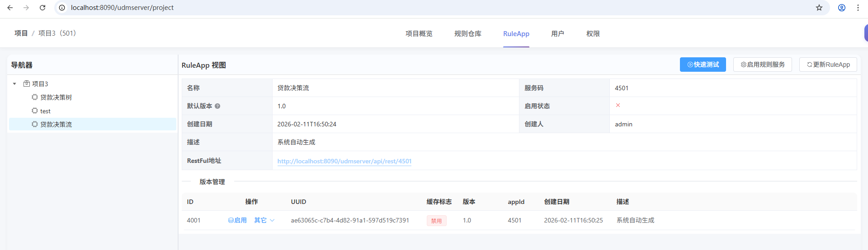868x250 pixels.
Task: Click the 快速测试 button
Action: [x=703, y=65]
